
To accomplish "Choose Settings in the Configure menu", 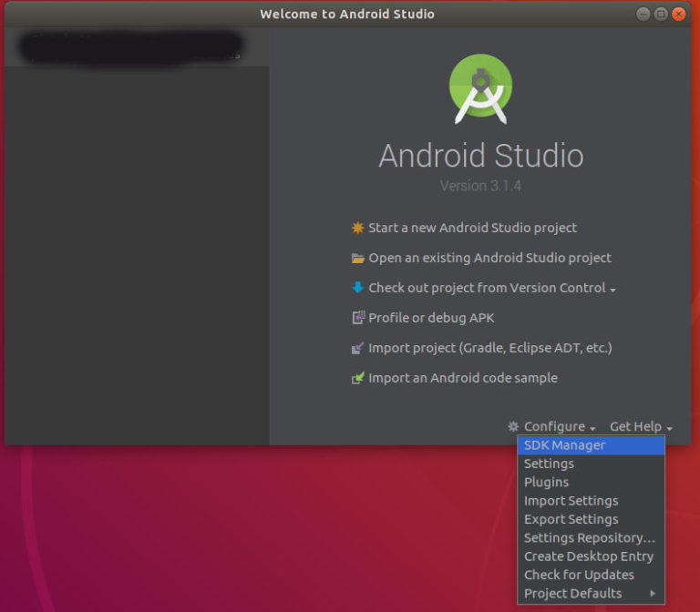I will pyautogui.click(x=549, y=464).
